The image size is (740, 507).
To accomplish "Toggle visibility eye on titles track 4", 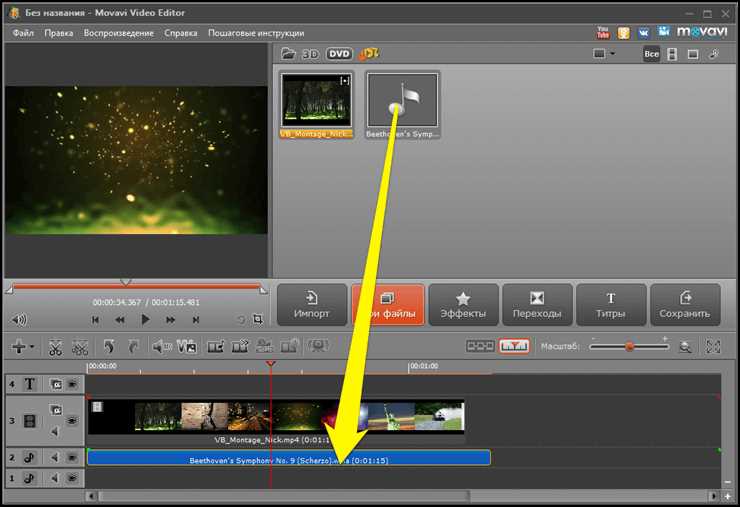I will click(72, 384).
